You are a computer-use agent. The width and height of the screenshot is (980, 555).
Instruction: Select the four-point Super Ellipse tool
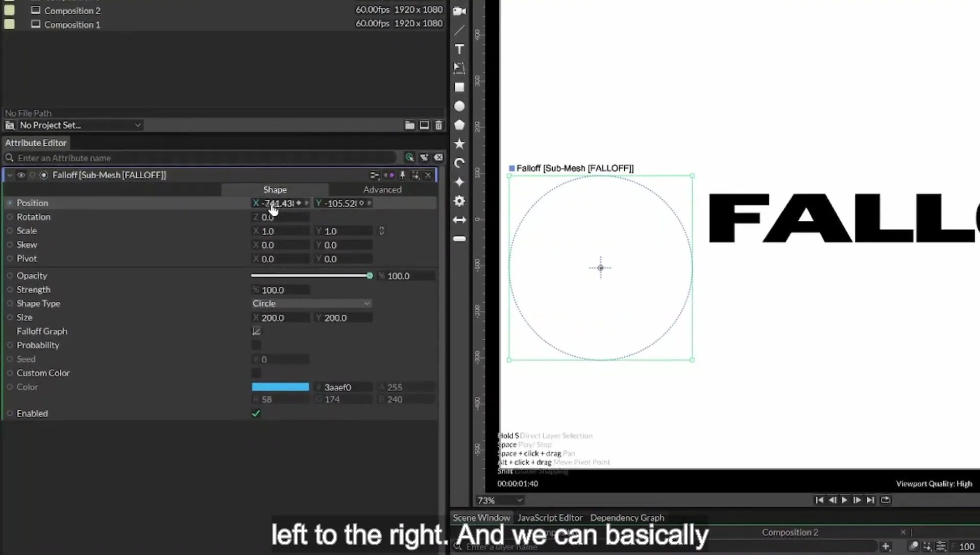(459, 182)
